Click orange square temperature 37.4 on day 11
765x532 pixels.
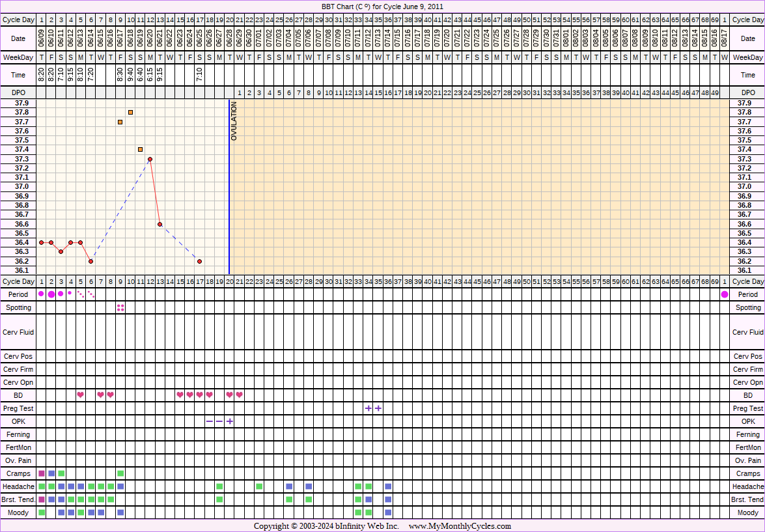[x=140, y=149]
